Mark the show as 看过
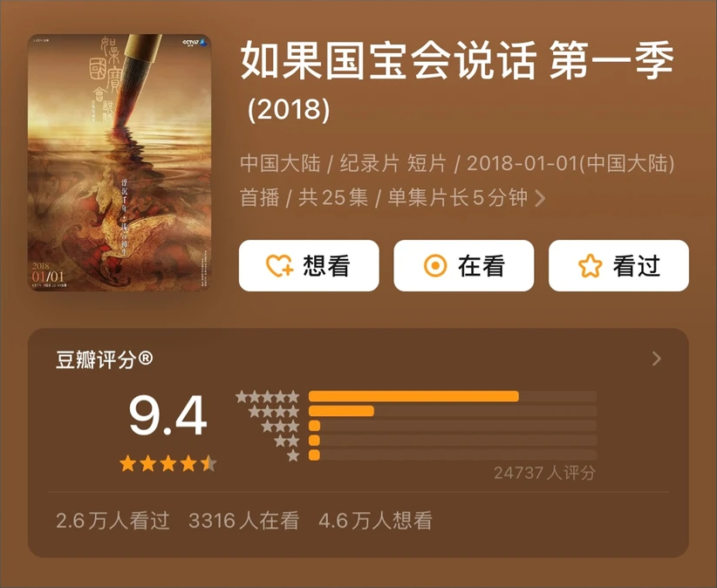The height and width of the screenshot is (588, 717). (618, 266)
